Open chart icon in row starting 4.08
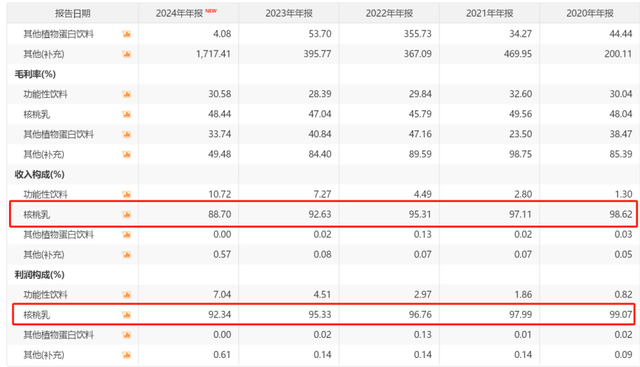 point(127,34)
